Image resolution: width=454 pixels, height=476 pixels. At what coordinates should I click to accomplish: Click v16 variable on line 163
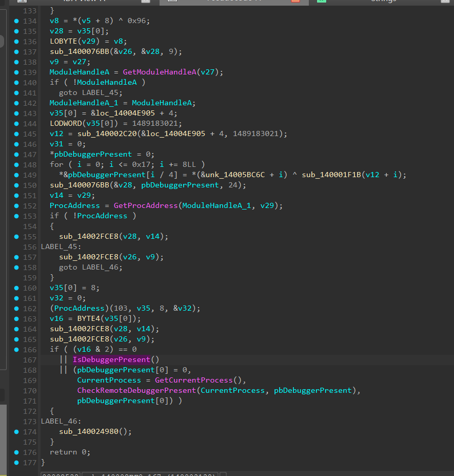coord(57,319)
